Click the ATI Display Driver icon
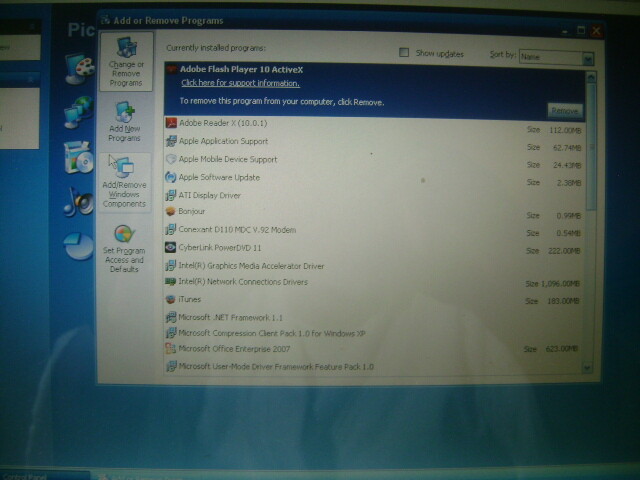The width and height of the screenshot is (640, 480). [x=171, y=195]
